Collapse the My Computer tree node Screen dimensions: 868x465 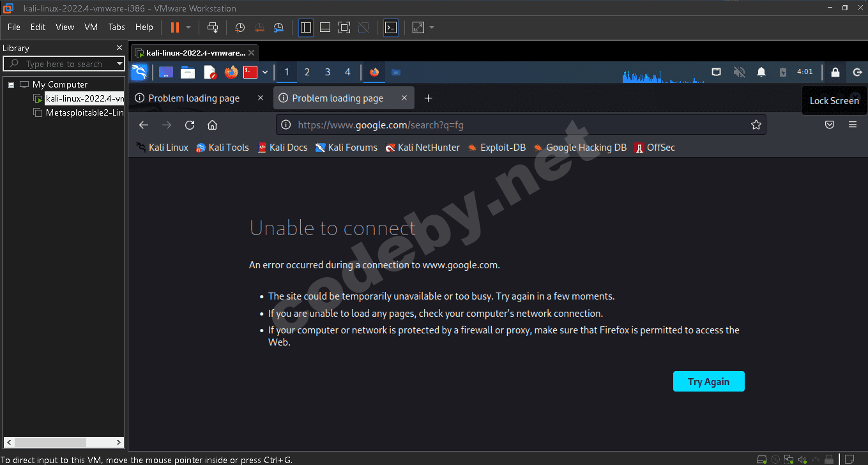11,84
